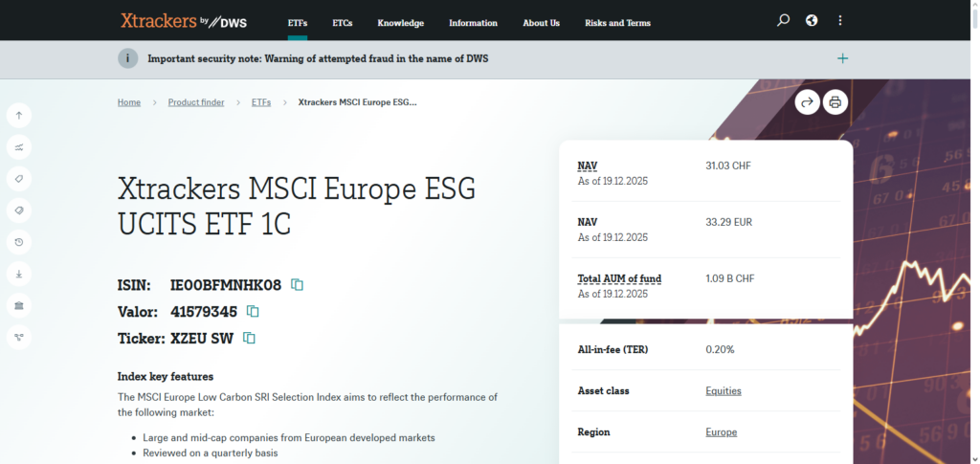Go to Product finder breadcrumb link
Viewport: 980px width, 464px height.
196,102
